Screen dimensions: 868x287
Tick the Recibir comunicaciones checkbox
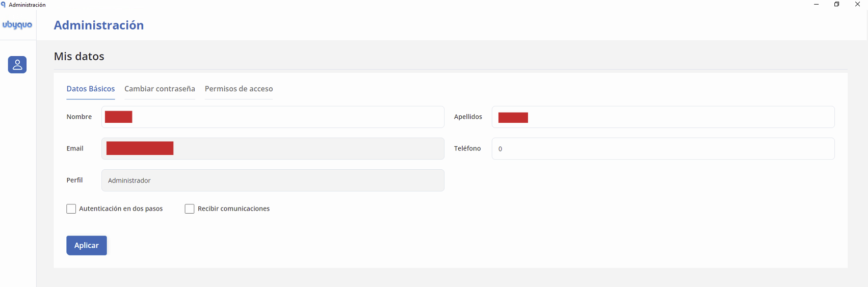190,209
